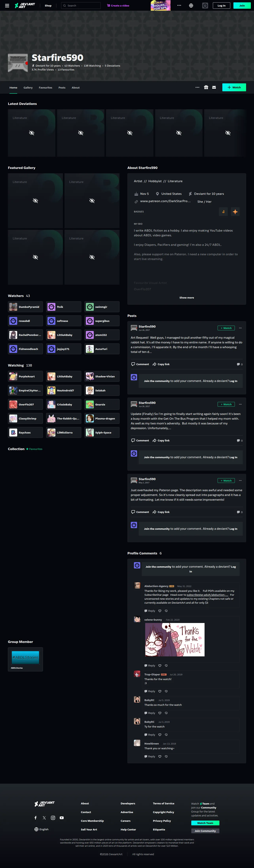Image resolution: width=254 pixels, height=868 pixels.
Task: Open options menu on Art Request post
Action: click(x=240, y=328)
